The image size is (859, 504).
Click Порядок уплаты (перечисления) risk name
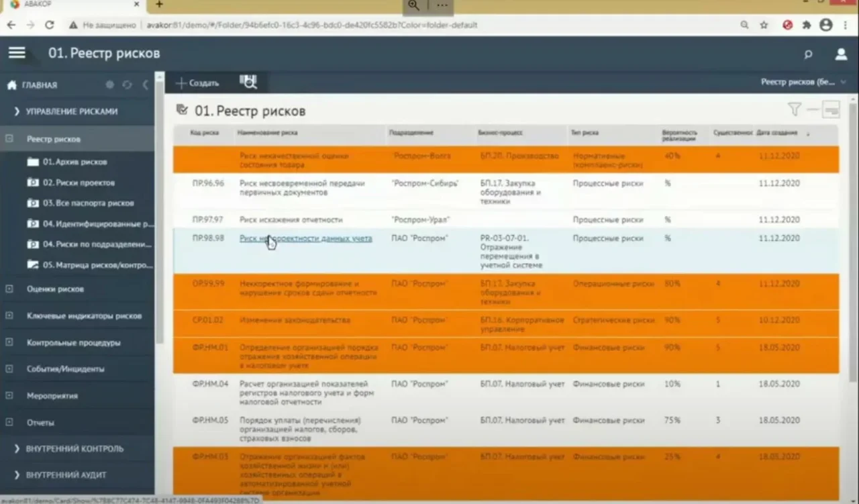point(300,429)
